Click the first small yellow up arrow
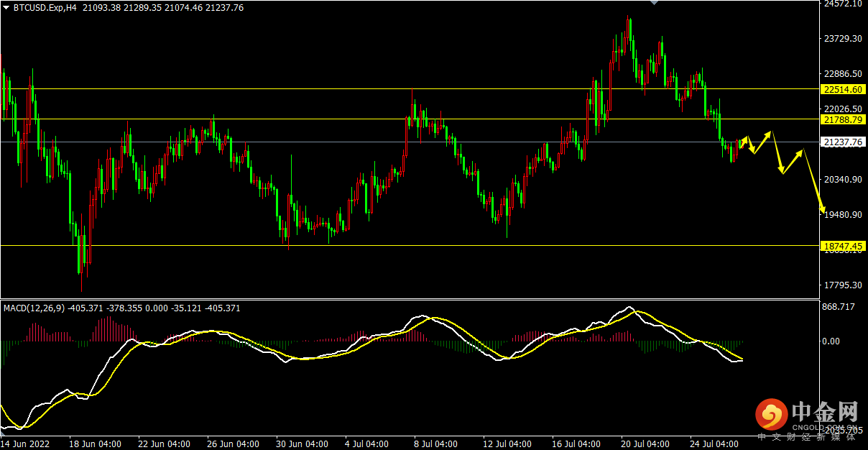 744,139
